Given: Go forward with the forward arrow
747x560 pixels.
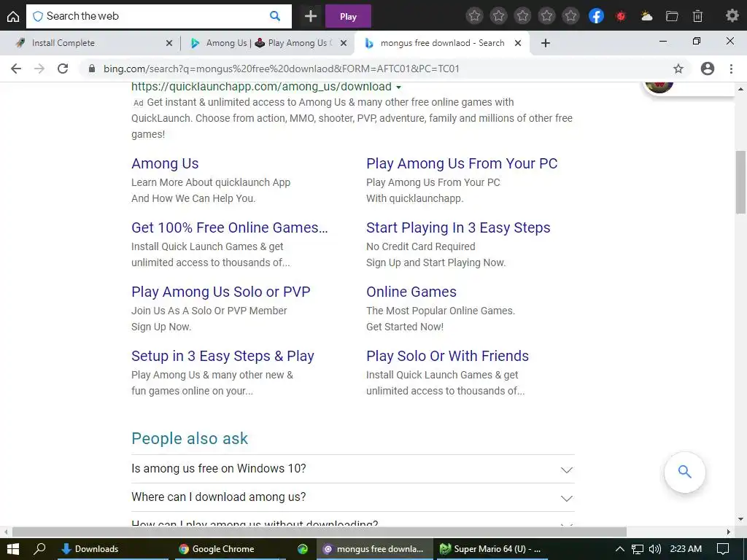Looking at the screenshot, I should pos(39,69).
